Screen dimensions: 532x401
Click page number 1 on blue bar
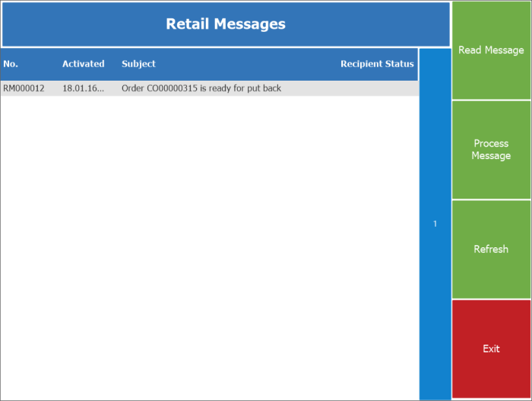435,224
